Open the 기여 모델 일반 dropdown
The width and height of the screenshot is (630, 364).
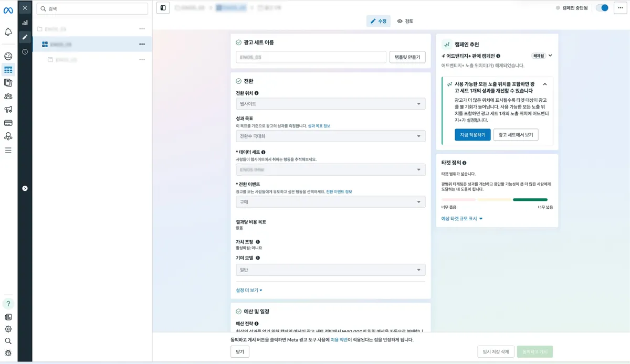(x=331, y=270)
